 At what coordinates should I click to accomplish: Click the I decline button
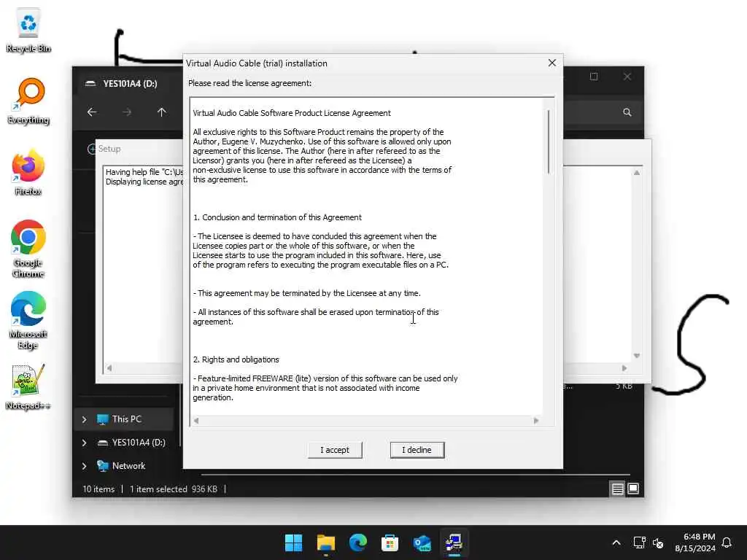(417, 450)
